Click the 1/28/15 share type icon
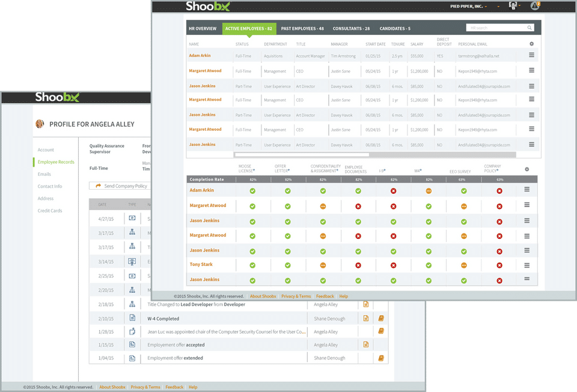Image resolution: width=577 pixels, height=392 pixels. (x=132, y=331)
